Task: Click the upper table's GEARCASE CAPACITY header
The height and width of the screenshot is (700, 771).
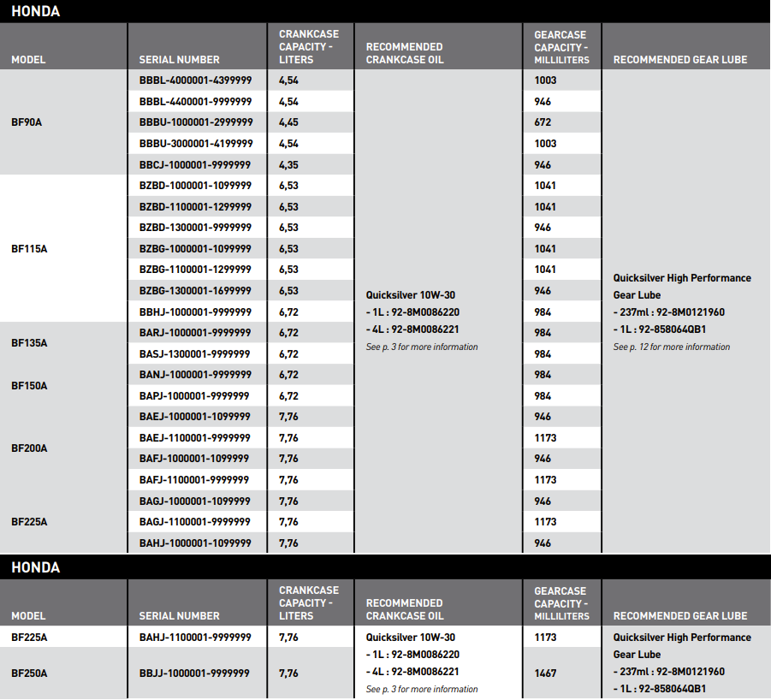Action: click(x=561, y=48)
